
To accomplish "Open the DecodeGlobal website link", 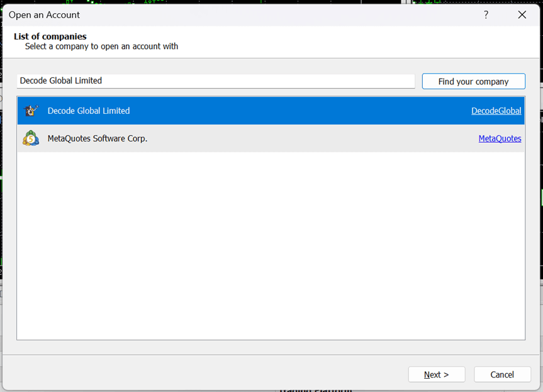I will point(496,111).
